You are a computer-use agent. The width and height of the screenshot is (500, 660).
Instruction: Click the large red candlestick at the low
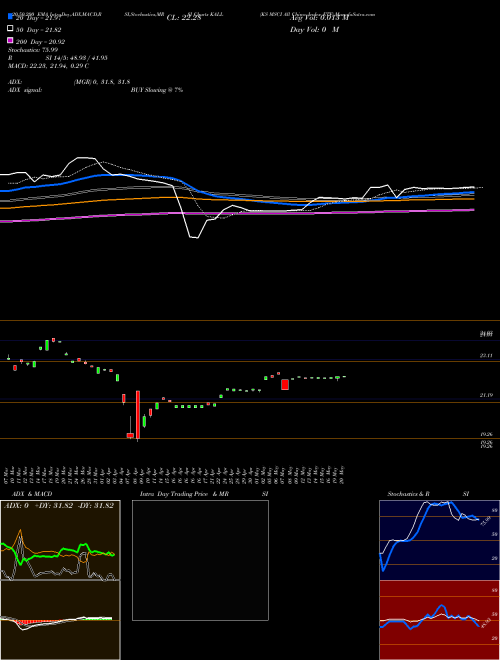pyautogui.click(x=138, y=415)
